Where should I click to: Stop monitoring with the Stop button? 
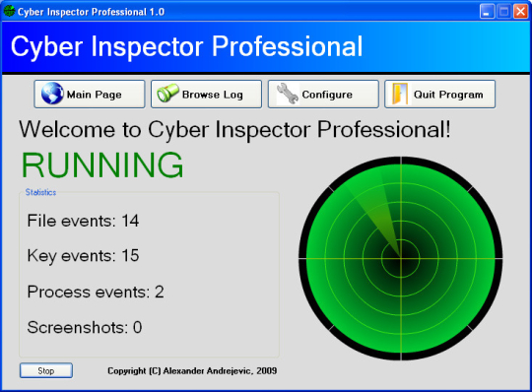pyautogui.click(x=46, y=370)
